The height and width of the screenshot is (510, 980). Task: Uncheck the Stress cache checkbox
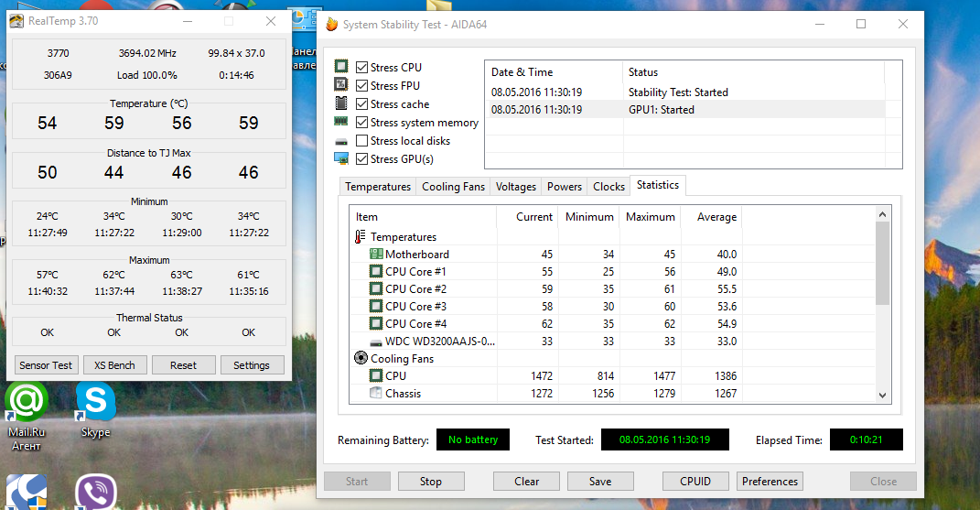click(361, 103)
